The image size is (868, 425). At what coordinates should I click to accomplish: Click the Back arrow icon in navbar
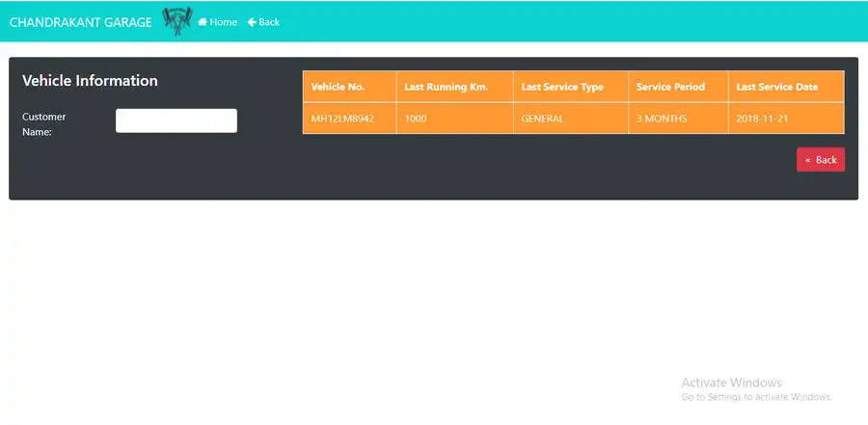252,22
